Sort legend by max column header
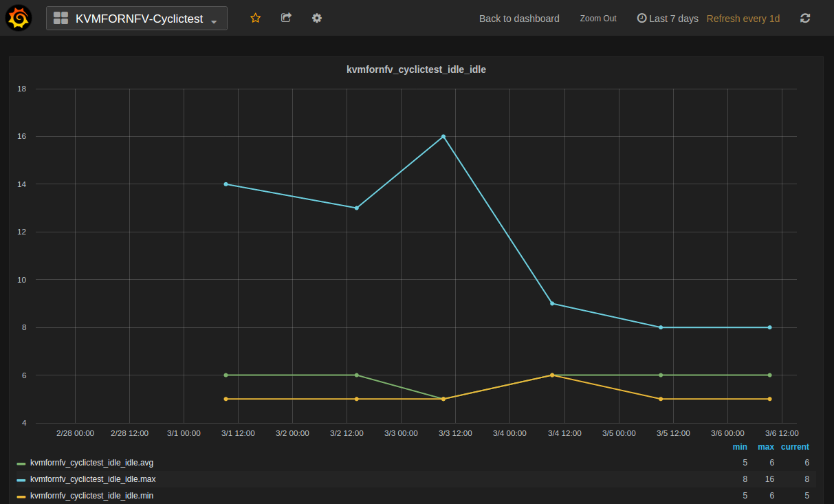Image resolution: width=834 pixels, height=504 pixels. pyautogui.click(x=765, y=447)
